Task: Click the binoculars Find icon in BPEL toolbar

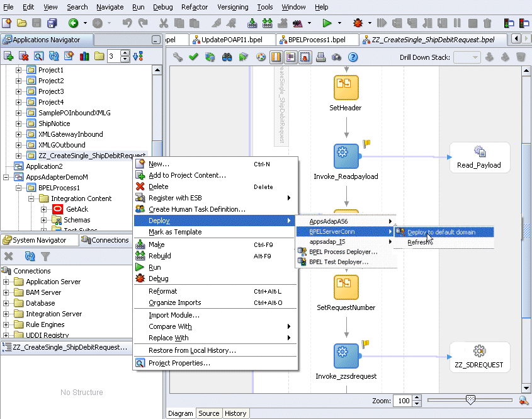Action: [227, 57]
